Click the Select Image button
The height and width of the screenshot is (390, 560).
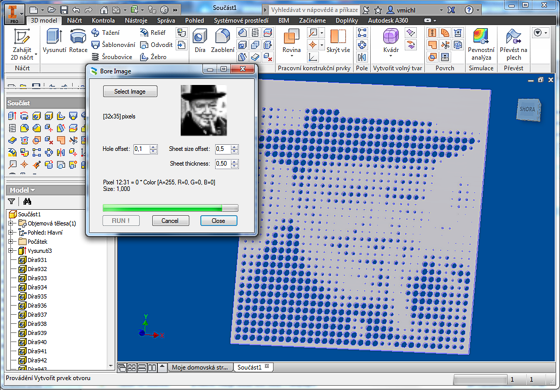coord(130,91)
